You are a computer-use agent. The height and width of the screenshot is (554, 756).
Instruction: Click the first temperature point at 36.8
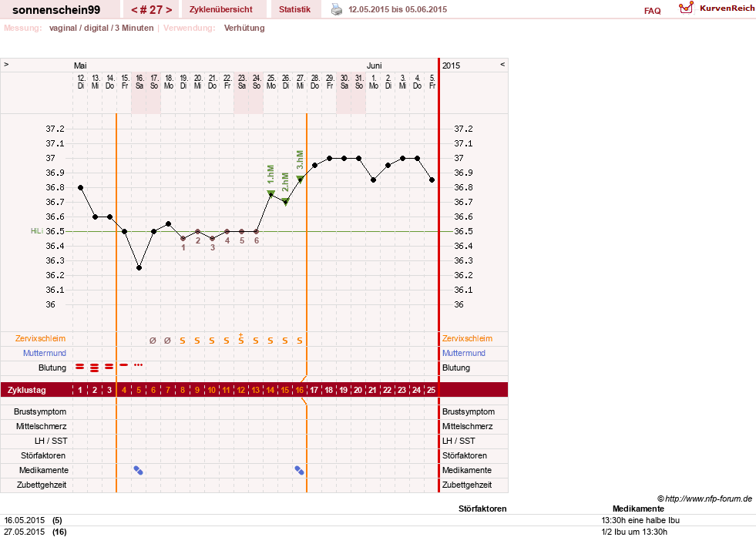coord(80,187)
